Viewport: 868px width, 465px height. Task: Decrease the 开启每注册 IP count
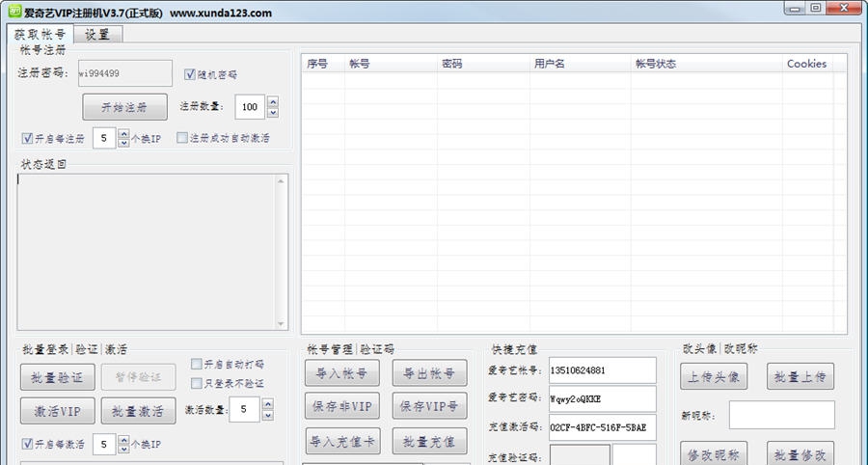(x=123, y=143)
